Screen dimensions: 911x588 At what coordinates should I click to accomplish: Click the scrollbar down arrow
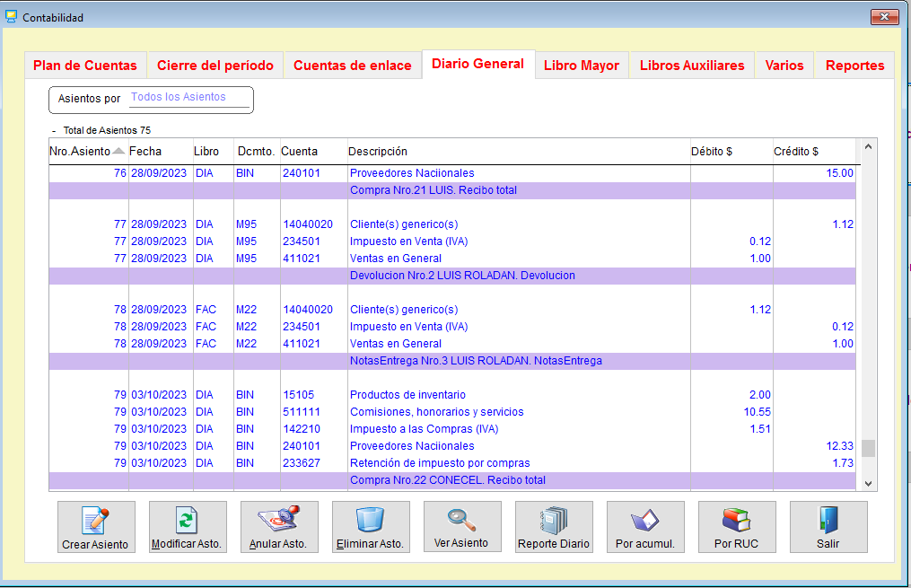tap(865, 484)
